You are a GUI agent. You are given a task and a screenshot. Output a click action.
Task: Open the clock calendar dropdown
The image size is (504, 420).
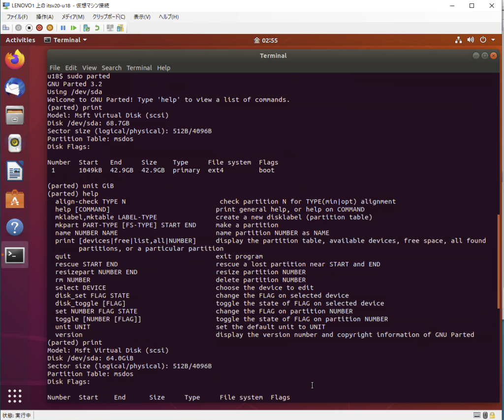coord(266,40)
